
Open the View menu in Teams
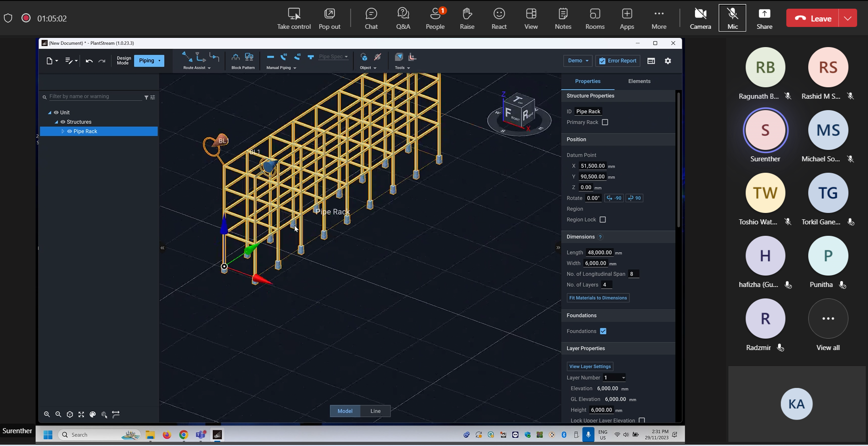(x=531, y=18)
